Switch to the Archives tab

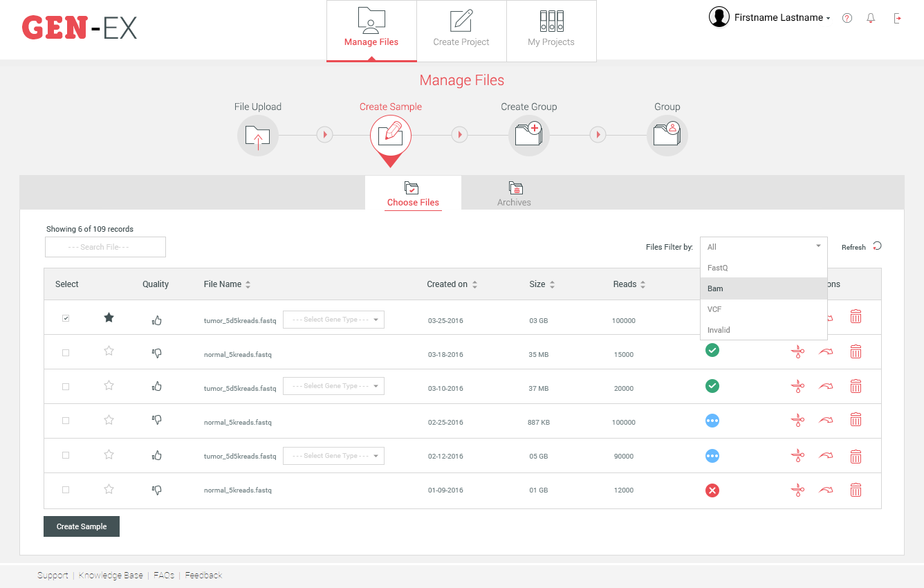tap(514, 194)
